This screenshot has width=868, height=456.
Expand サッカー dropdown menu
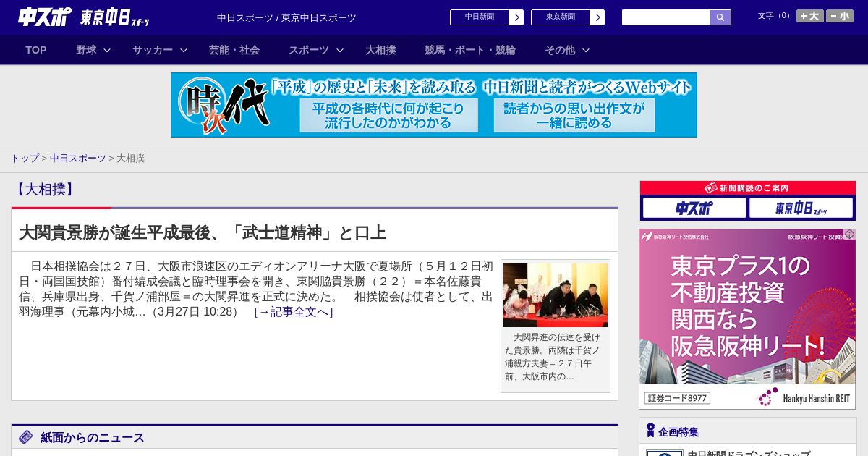click(x=160, y=50)
